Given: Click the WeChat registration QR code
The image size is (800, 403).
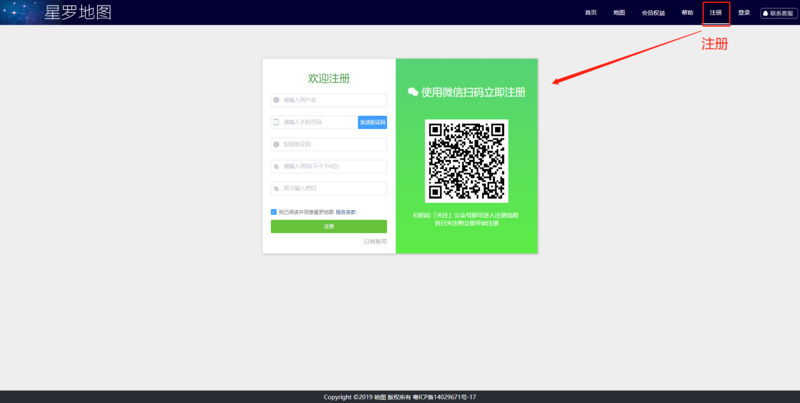Looking at the screenshot, I should pos(466,161).
